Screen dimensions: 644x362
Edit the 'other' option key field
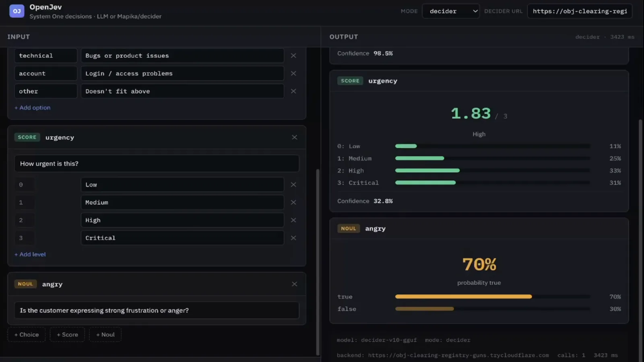pos(45,91)
